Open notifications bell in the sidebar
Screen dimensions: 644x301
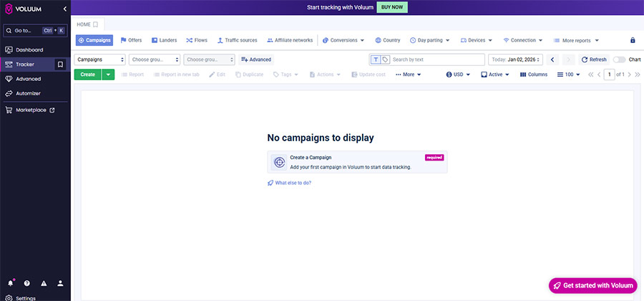(x=10, y=283)
